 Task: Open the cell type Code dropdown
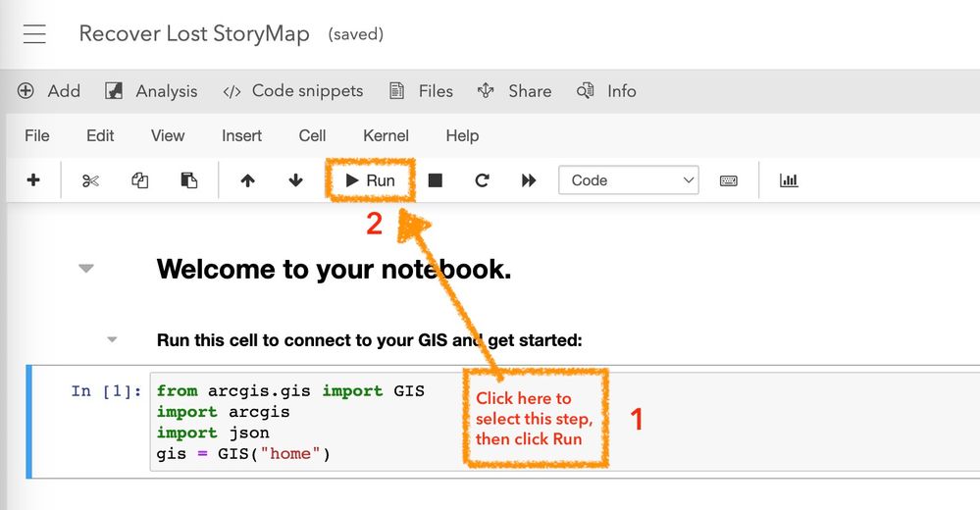(629, 180)
